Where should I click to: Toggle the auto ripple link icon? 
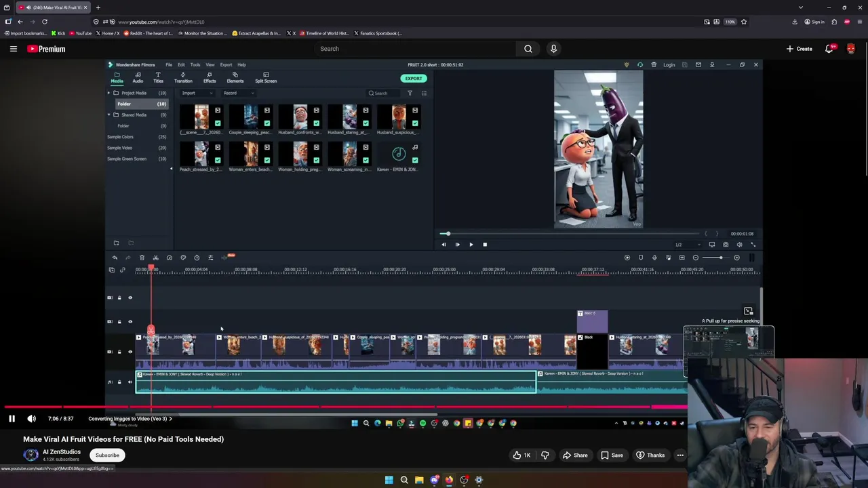coord(123,270)
